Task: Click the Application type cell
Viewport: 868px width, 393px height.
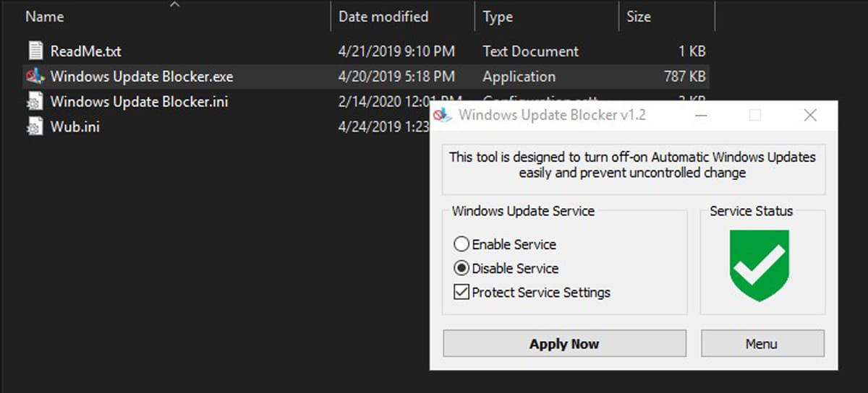Action: click(519, 77)
